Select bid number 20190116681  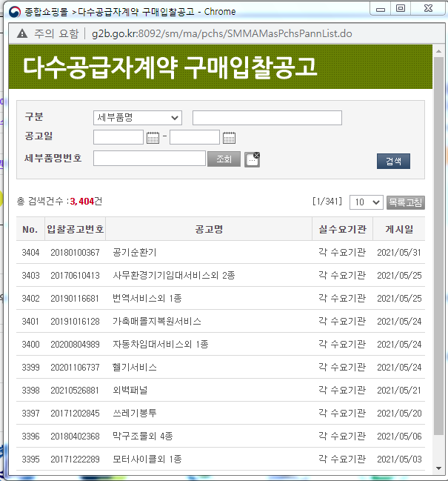[x=75, y=298]
